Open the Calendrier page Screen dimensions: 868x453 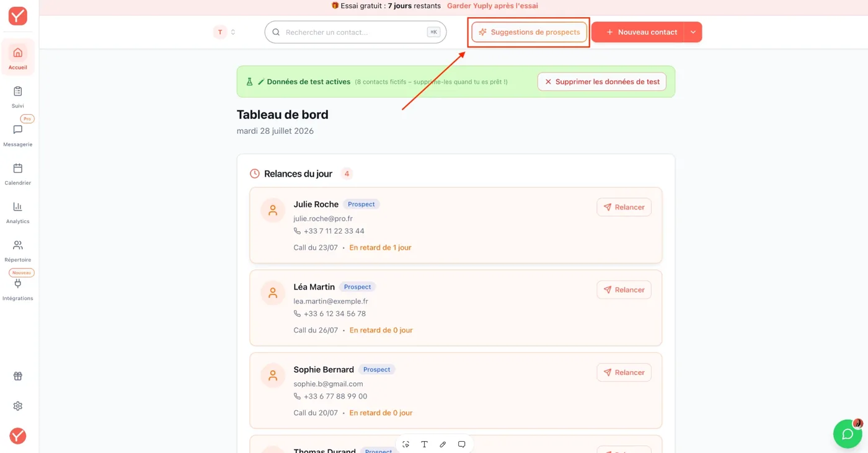coord(18,174)
